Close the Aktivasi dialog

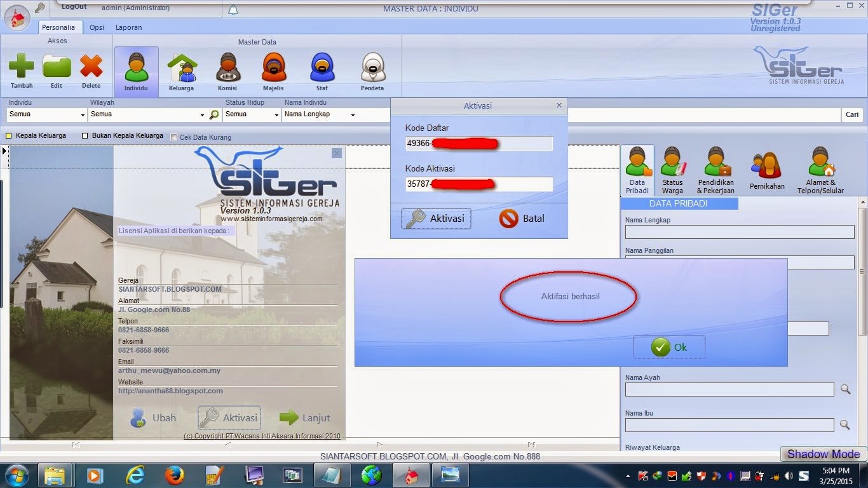tap(559, 105)
